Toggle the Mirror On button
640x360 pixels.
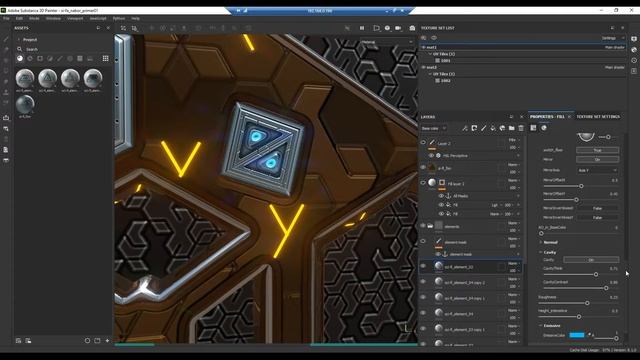coord(597,160)
